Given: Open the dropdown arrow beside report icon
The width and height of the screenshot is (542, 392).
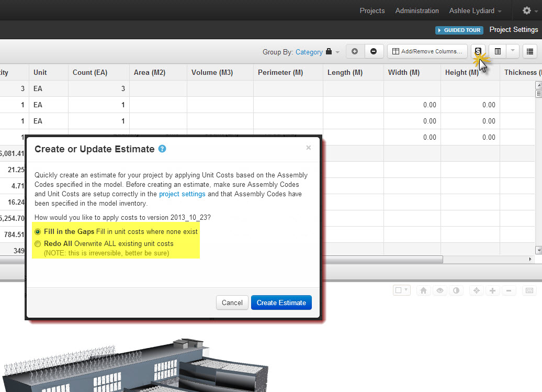Looking at the screenshot, I should point(513,51).
